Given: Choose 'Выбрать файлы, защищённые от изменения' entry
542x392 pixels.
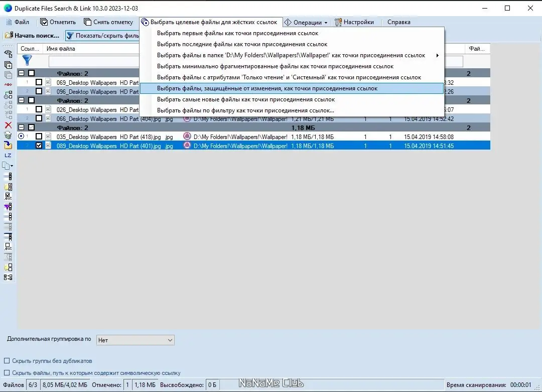Looking at the screenshot, I should [292, 88].
